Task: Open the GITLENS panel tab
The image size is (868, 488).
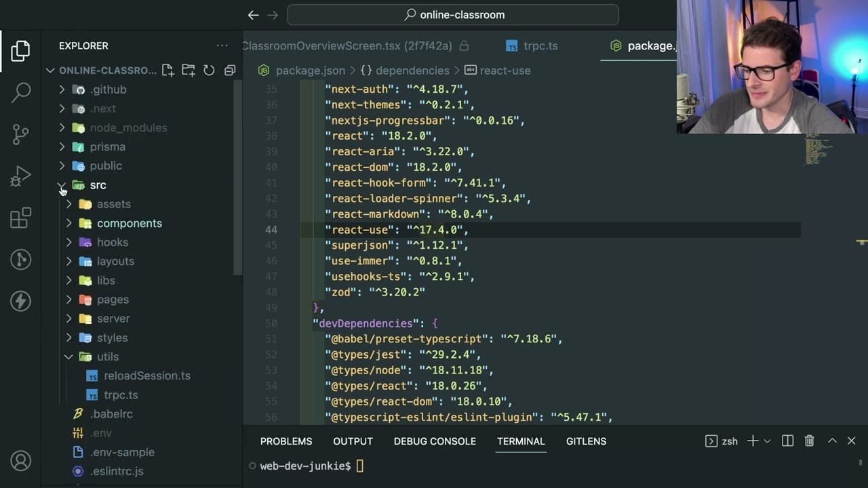Action: tap(586, 441)
